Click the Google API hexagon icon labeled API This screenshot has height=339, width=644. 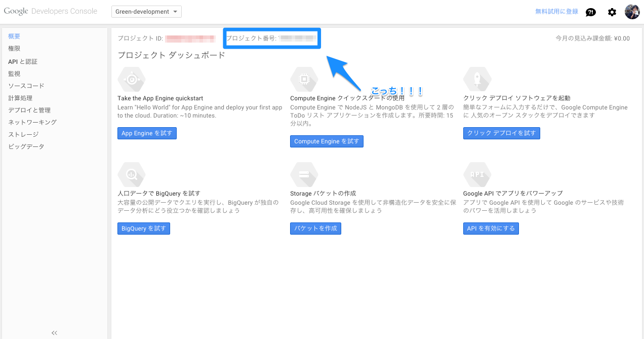point(477,174)
